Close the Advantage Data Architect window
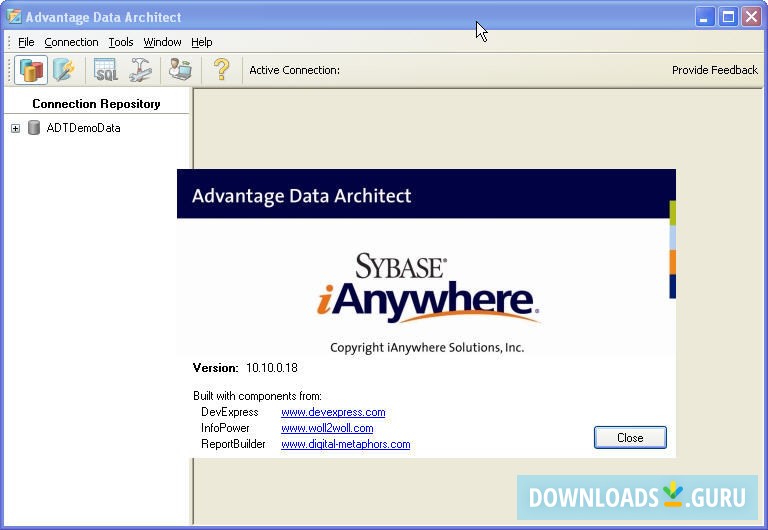 (x=751, y=17)
